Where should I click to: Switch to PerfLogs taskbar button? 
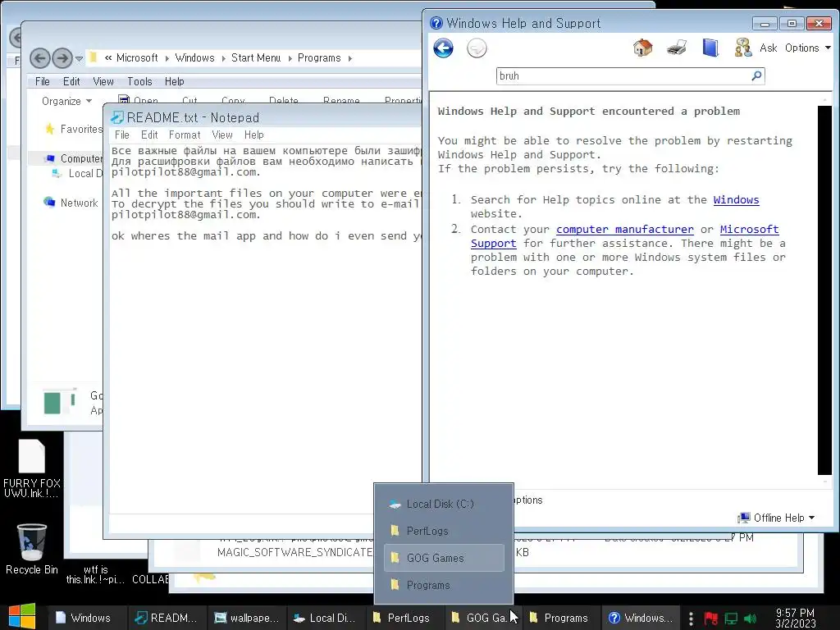point(405,618)
